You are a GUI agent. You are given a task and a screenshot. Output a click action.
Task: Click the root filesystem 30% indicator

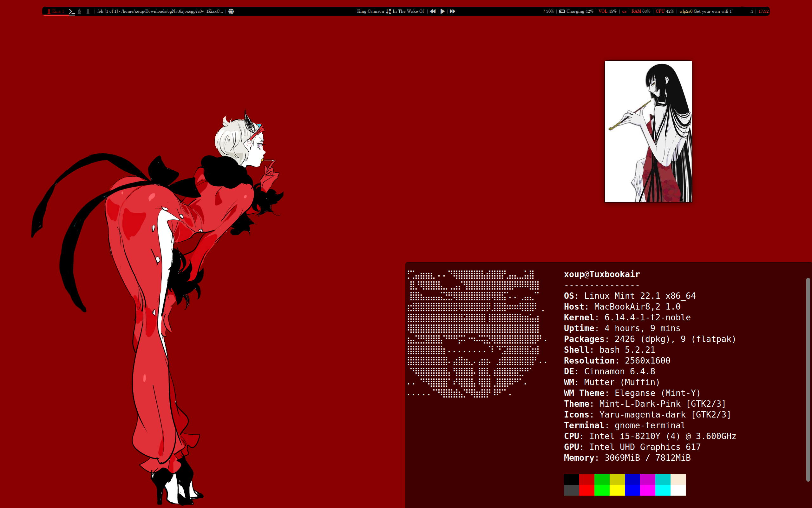pyautogui.click(x=549, y=11)
